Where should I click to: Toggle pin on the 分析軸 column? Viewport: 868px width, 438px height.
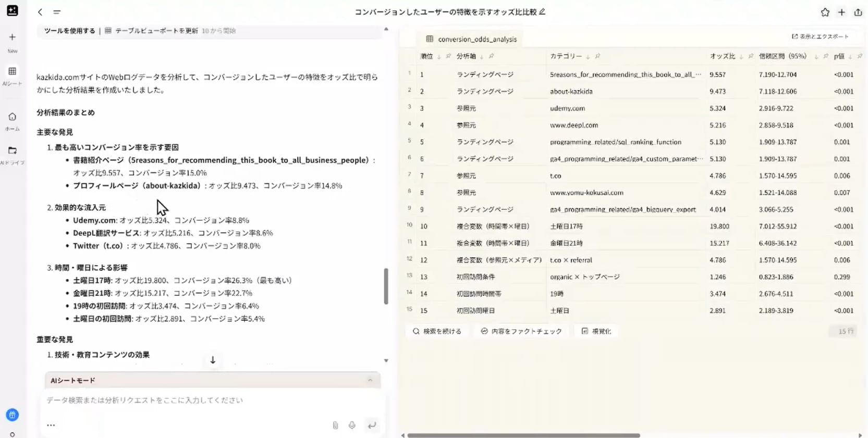point(491,56)
